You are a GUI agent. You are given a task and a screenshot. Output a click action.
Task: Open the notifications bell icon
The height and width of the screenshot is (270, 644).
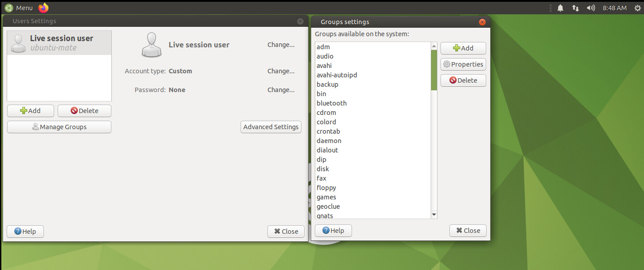560,8
